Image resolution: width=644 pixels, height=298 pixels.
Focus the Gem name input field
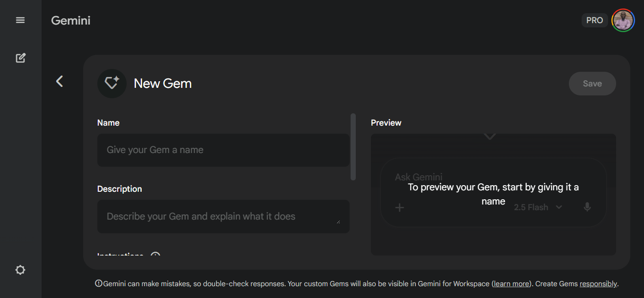223,150
